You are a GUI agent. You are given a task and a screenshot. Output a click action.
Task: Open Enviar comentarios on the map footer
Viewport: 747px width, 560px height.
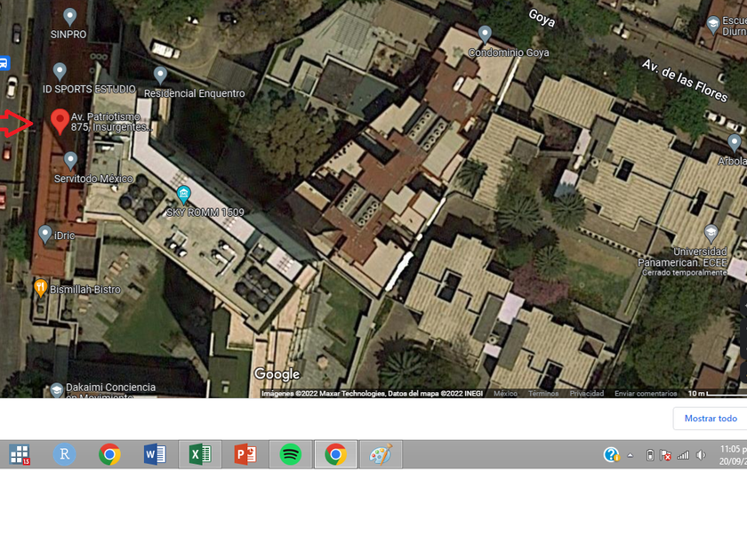(645, 394)
